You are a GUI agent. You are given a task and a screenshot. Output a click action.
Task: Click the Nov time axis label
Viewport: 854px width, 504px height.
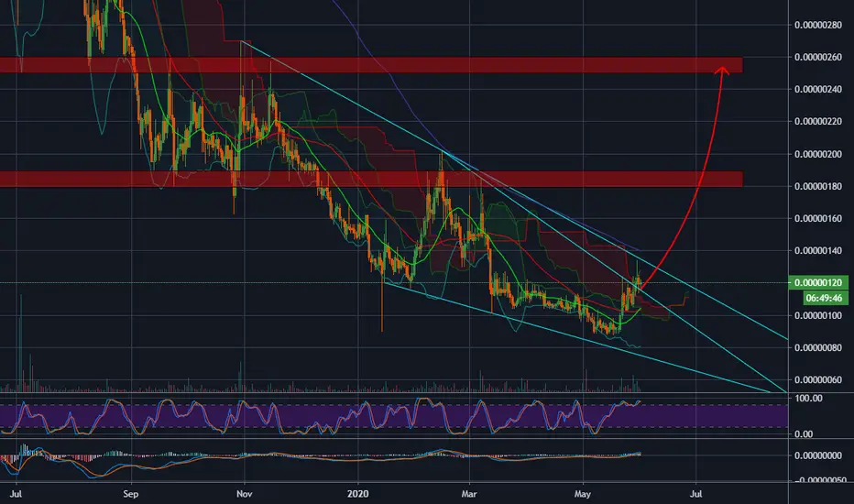(x=245, y=494)
